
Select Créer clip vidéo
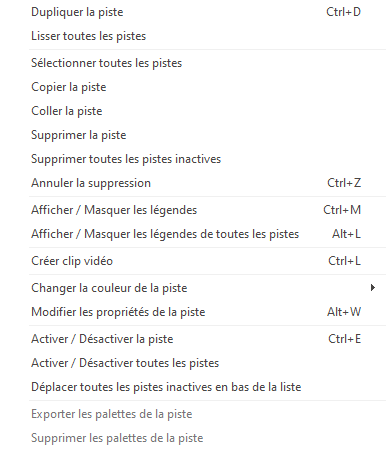[x=208, y=261]
